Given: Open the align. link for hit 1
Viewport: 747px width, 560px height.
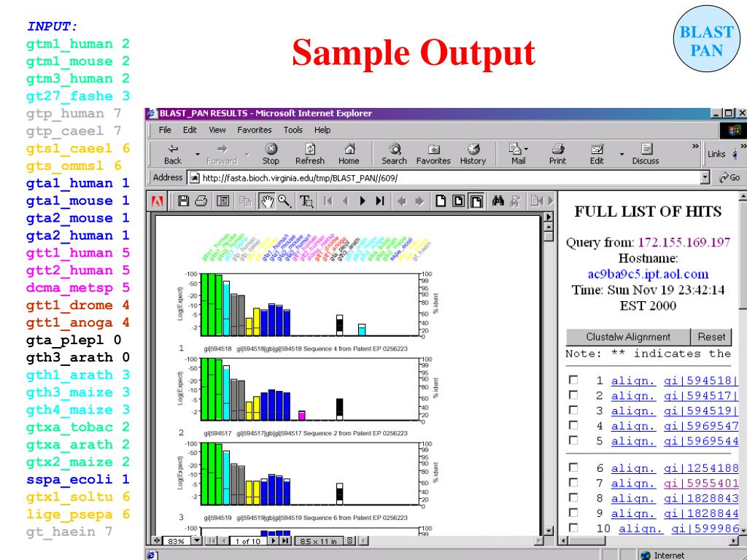Looking at the screenshot, I should (x=633, y=381).
